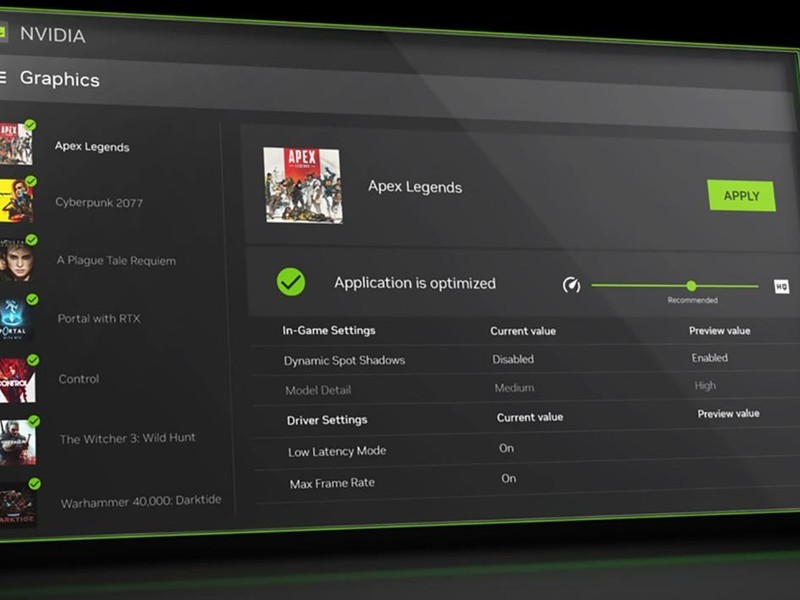Click the Dynamic Spot Shadows setting row

click(526, 359)
